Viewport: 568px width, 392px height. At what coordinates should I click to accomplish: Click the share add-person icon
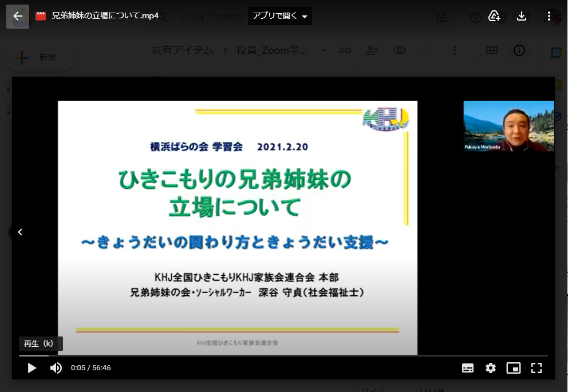point(372,50)
